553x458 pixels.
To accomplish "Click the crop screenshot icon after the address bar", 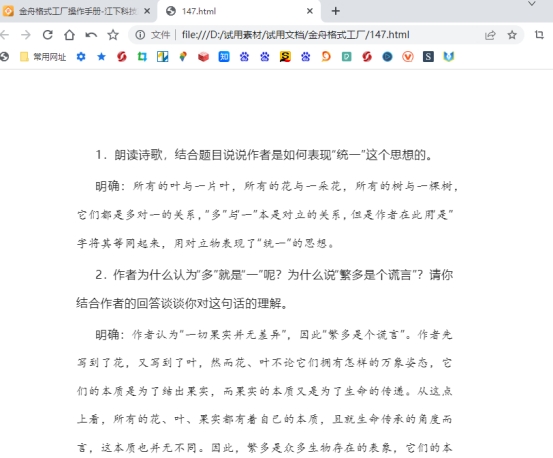I will pyautogui.click(x=539, y=35).
